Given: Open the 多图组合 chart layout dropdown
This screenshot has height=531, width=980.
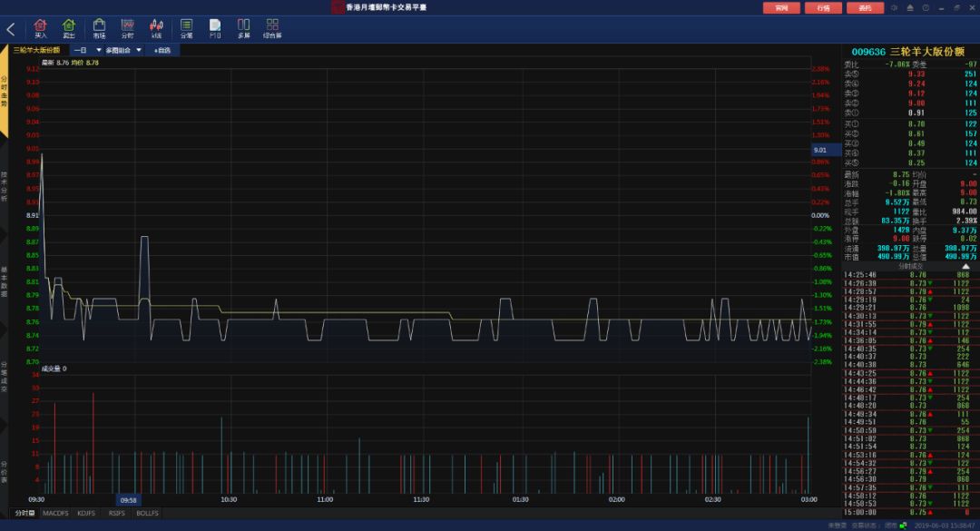Looking at the screenshot, I should [123, 50].
